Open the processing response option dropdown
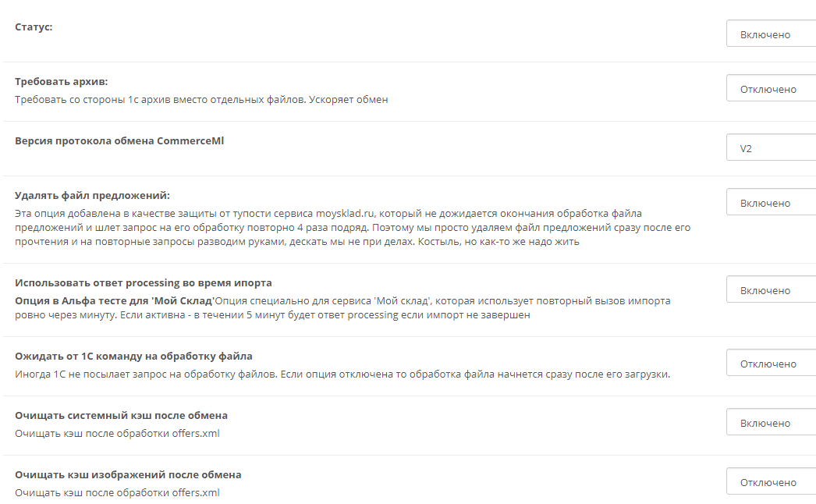816x504 pixels. [772, 290]
